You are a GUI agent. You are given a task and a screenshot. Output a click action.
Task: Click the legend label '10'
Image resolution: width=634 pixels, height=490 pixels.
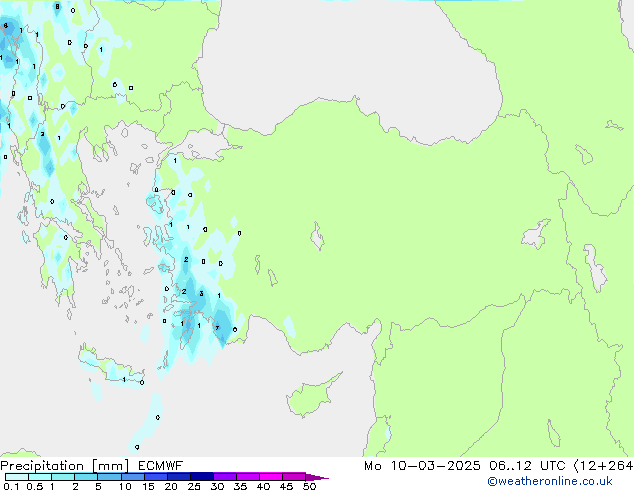125,486
